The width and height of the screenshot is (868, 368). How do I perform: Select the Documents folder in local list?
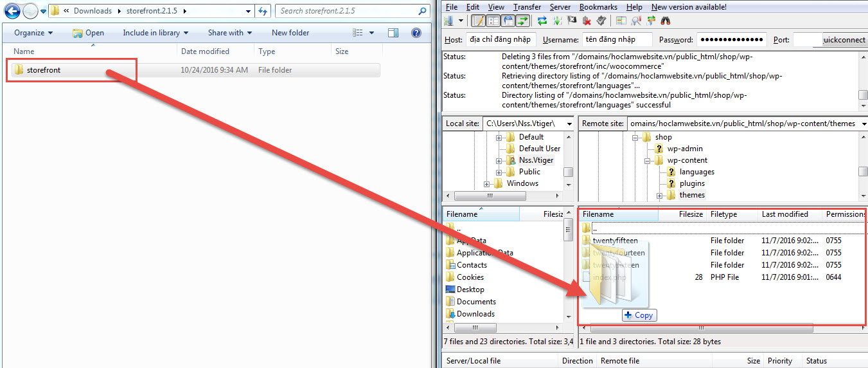(x=476, y=302)
